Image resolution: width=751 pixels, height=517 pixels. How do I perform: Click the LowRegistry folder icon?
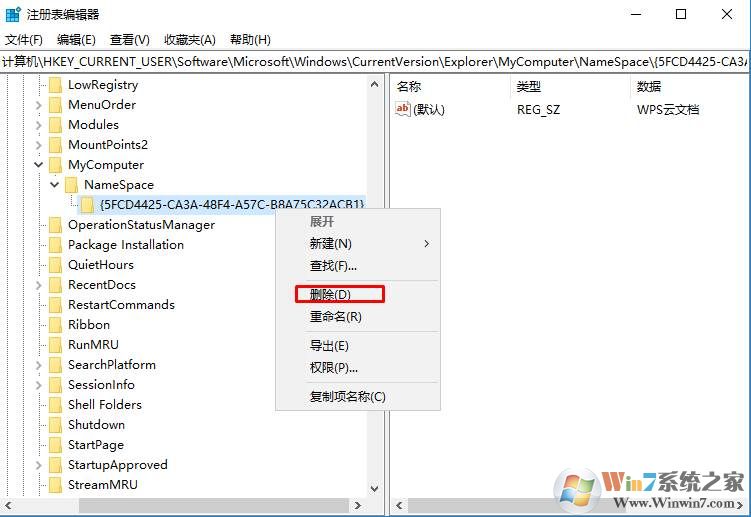pos(56,85)
